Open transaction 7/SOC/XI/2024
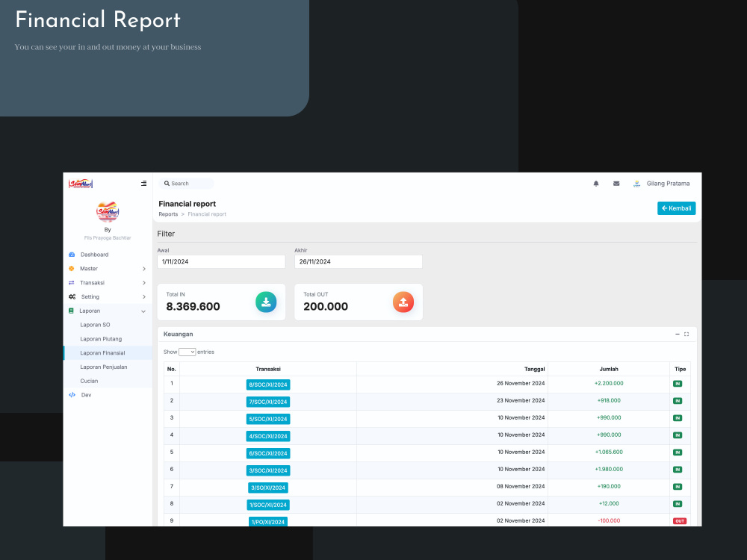Screen dimensions: 747x560 [268, 402]
